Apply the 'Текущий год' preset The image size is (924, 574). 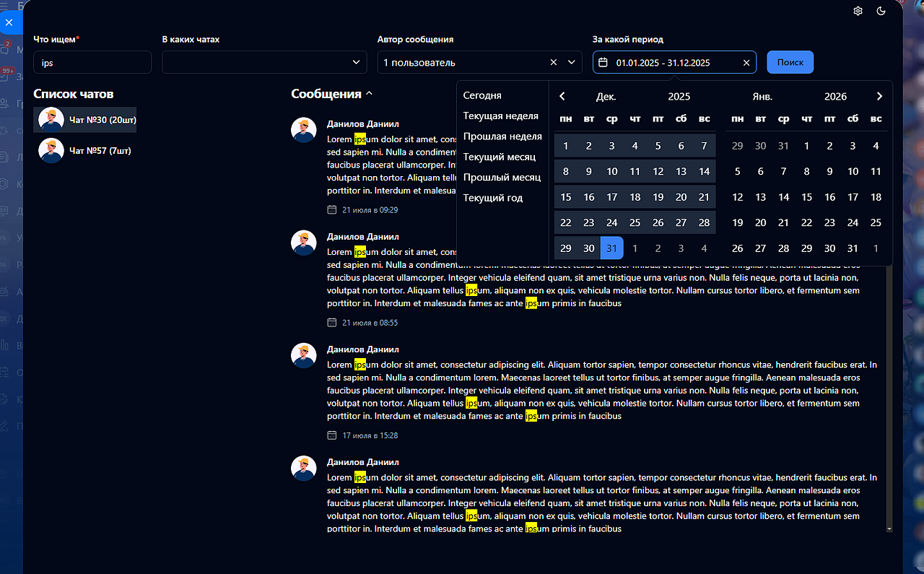pos(493,198)
